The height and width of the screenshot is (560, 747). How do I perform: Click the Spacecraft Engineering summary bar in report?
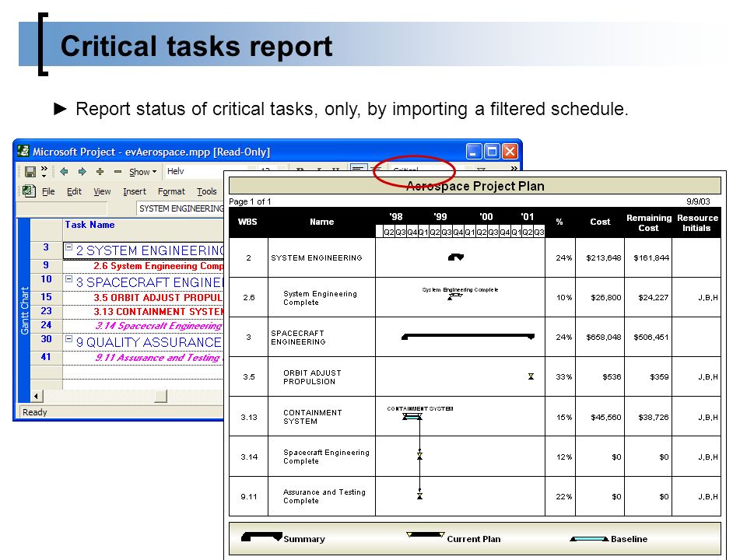click(468, 337)
